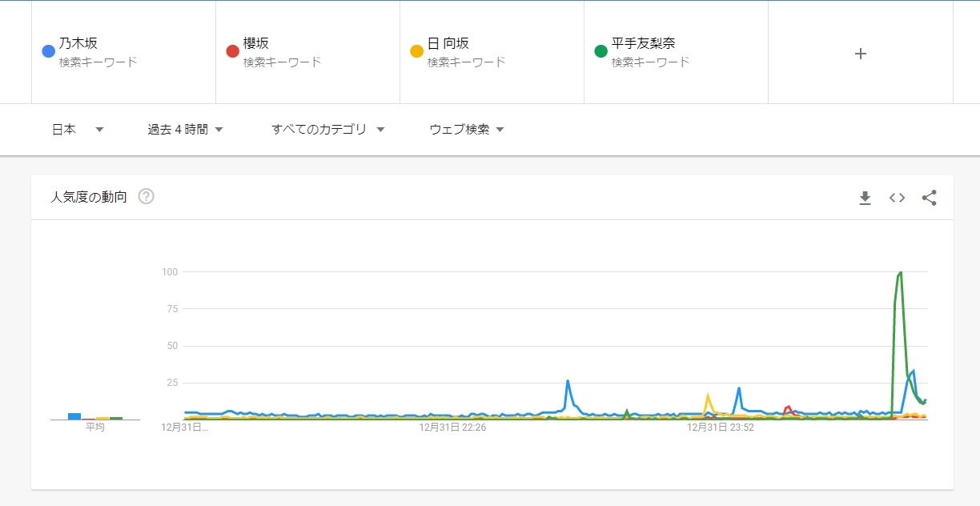Screen dimensions: 980x506
Task: Click the yellow dot beside 日向坂
Action: pyautogui.click(x=416, y=51)
